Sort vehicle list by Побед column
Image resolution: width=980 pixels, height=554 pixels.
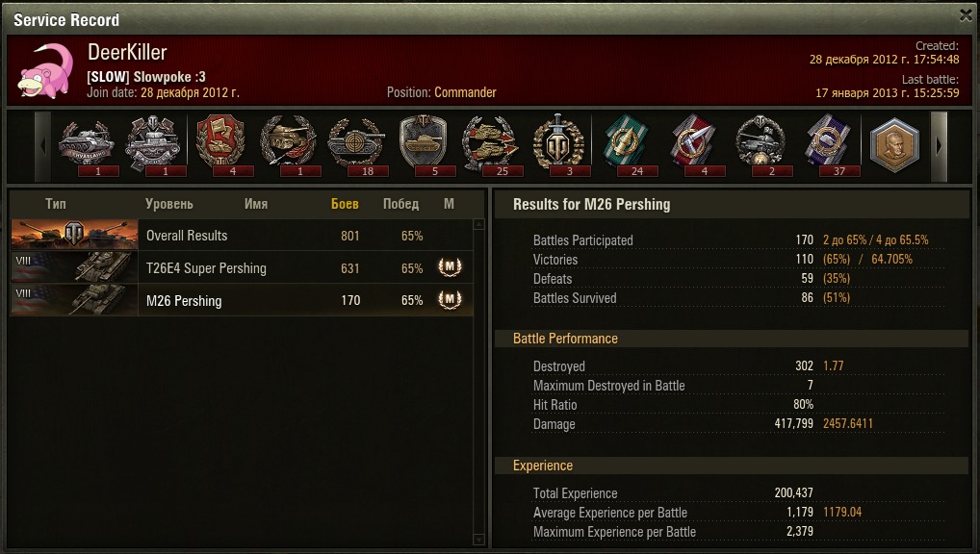click(x=400, y=204)
